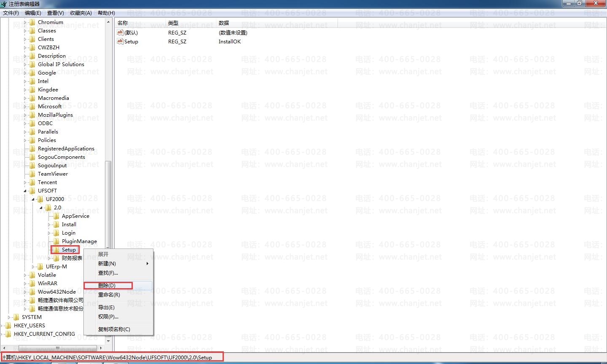Expand the UfErp-M tree node

33,267
